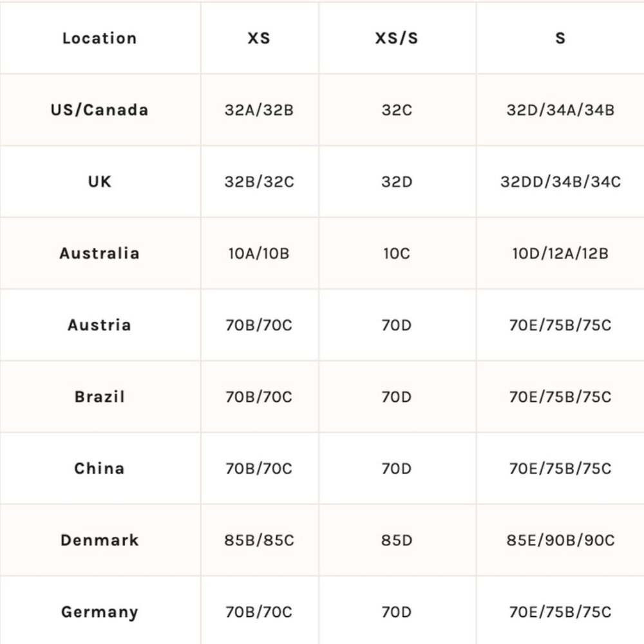Click the UK row label
Image resolution: width=644 pixels, height=644 pixels.
tap(99, 182)
